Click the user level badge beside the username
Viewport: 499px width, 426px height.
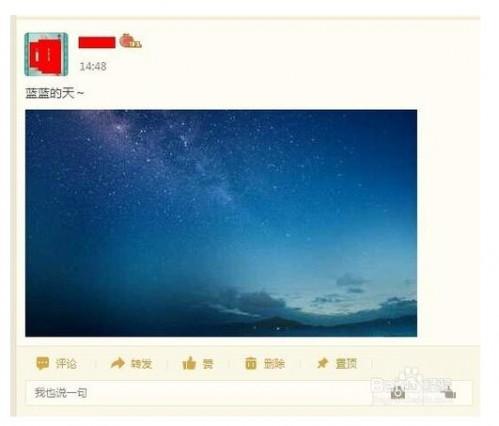(x=131, y=41)
